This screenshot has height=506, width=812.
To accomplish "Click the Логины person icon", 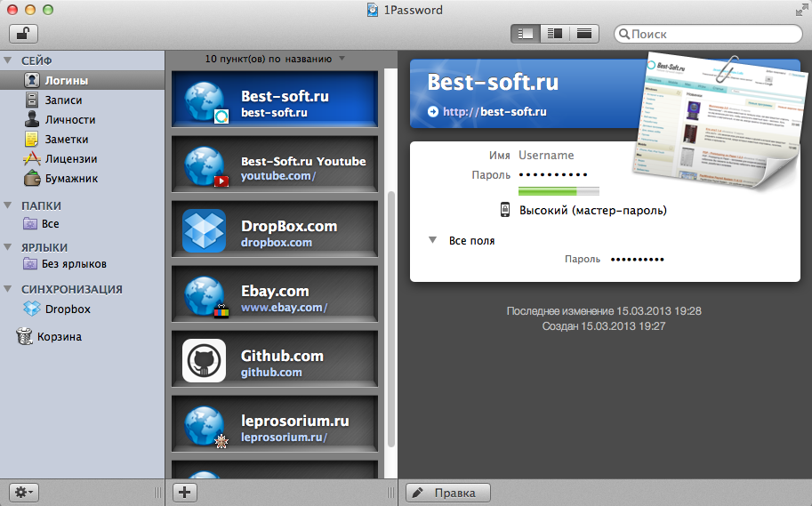I will pos(32,80).
